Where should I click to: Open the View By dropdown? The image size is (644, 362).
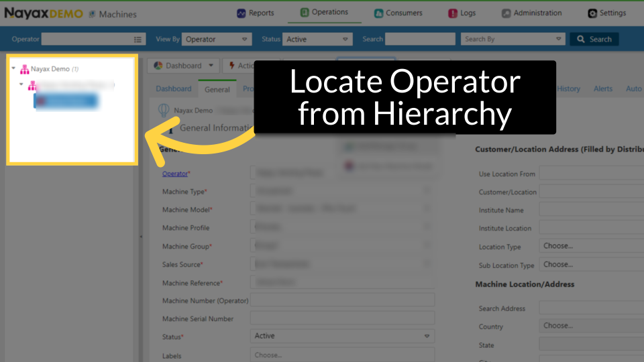pos(217,40)
